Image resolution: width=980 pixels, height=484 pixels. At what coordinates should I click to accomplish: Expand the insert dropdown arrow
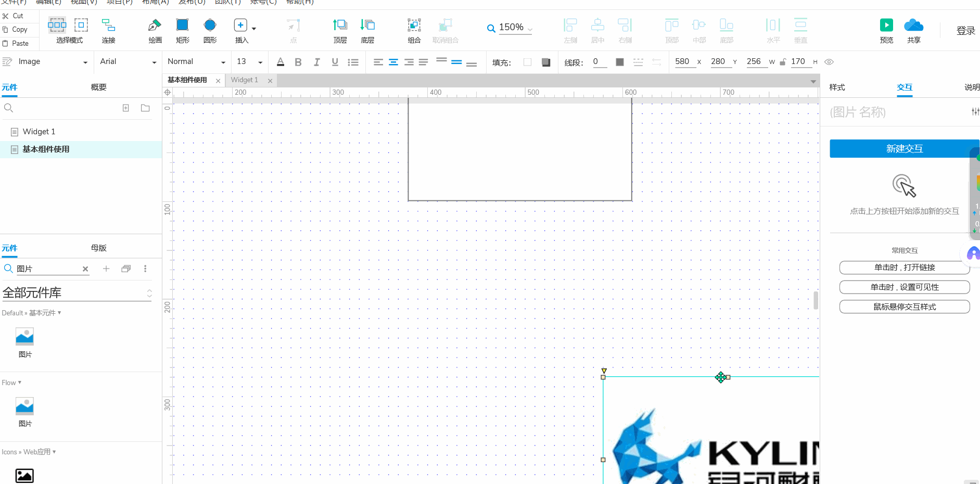(254, 29)
